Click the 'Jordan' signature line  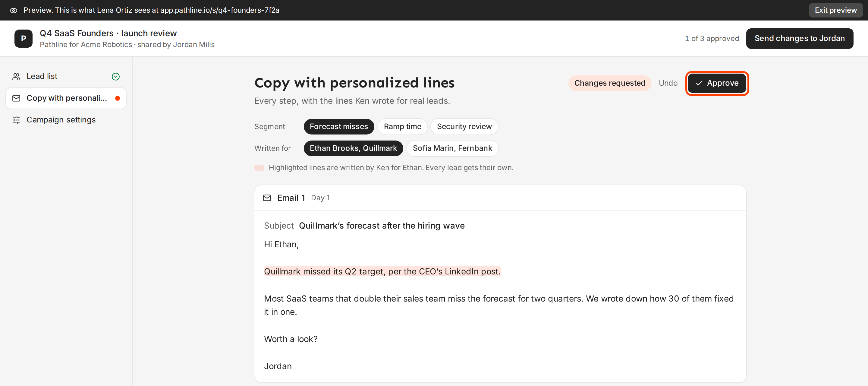pyautogui.click(x=278, y=366)
